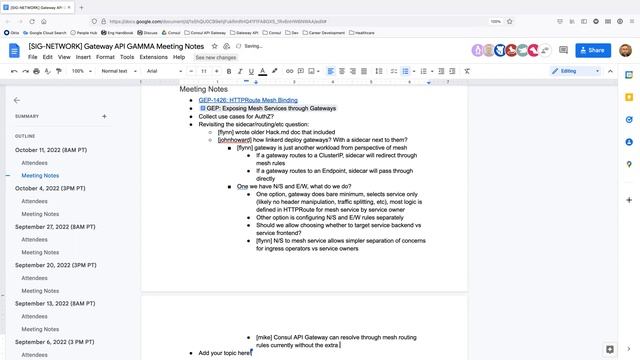Add a comment from the toolbar
640x360 pixels.
301,71
